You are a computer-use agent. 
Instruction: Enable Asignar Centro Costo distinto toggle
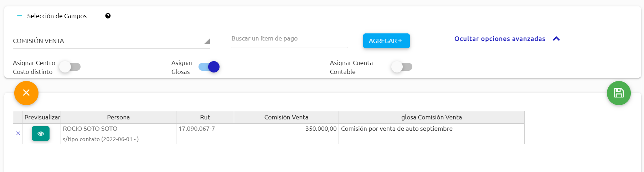pos(70,67)
